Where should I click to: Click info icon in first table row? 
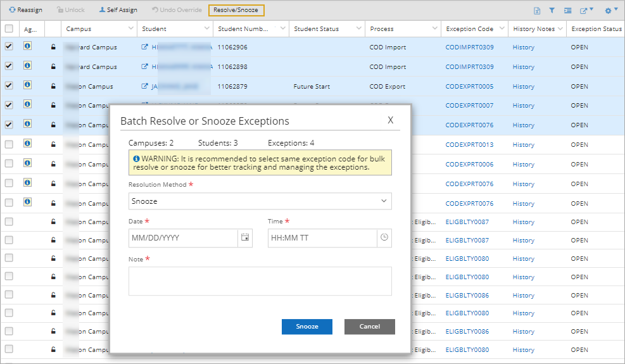tap(28, 46)
